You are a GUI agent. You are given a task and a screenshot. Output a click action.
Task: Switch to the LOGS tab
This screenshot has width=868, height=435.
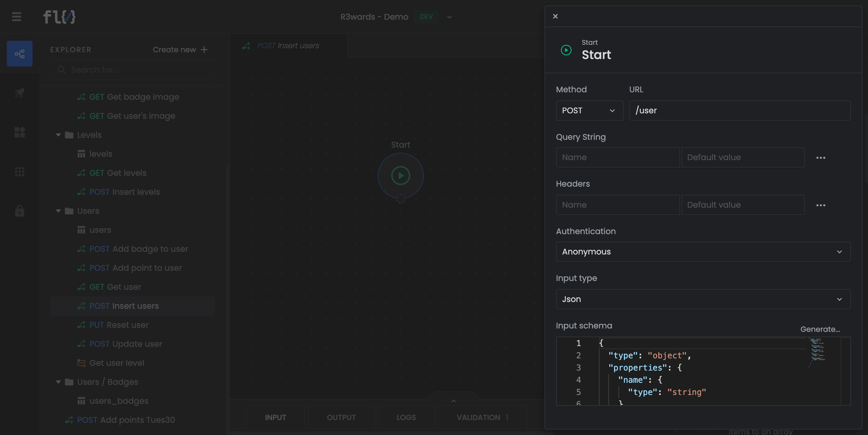click(x=406, y=417)
